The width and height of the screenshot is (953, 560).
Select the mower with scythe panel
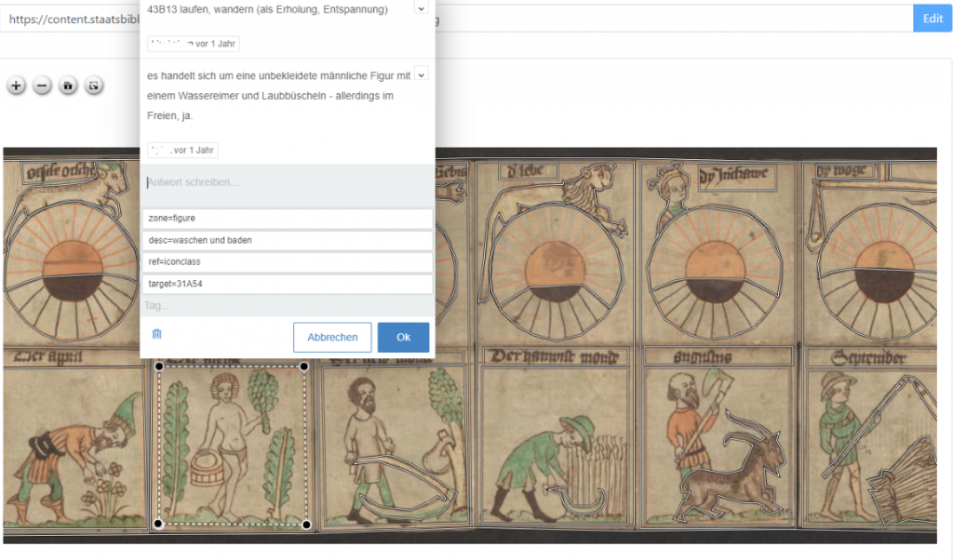click(395, 447)
